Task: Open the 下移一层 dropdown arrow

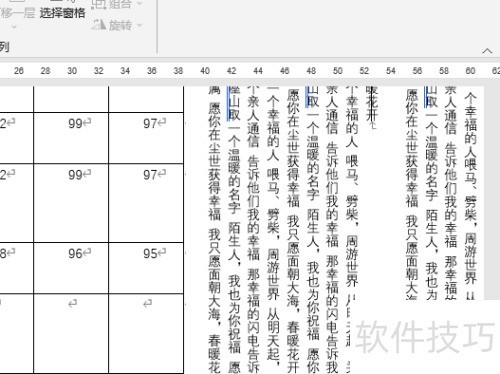Action: [x=14, y=27]
